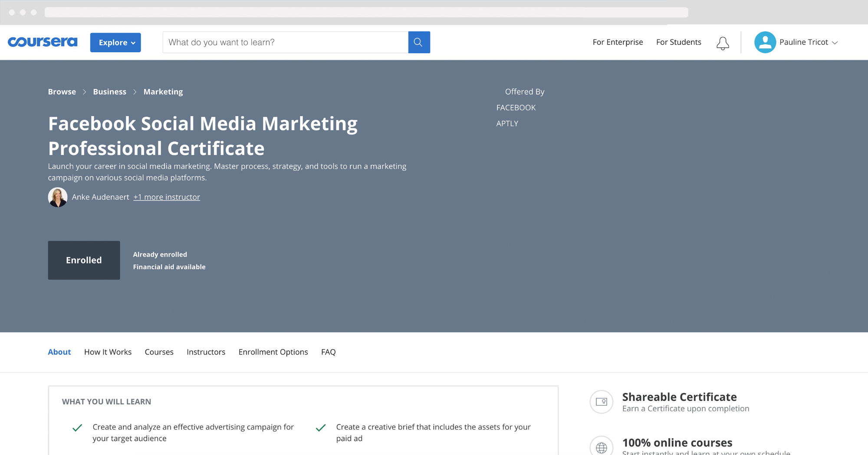868x455 pixels.
Task: Click the globe icon next to 100% online courses
Action: point(602,446)
